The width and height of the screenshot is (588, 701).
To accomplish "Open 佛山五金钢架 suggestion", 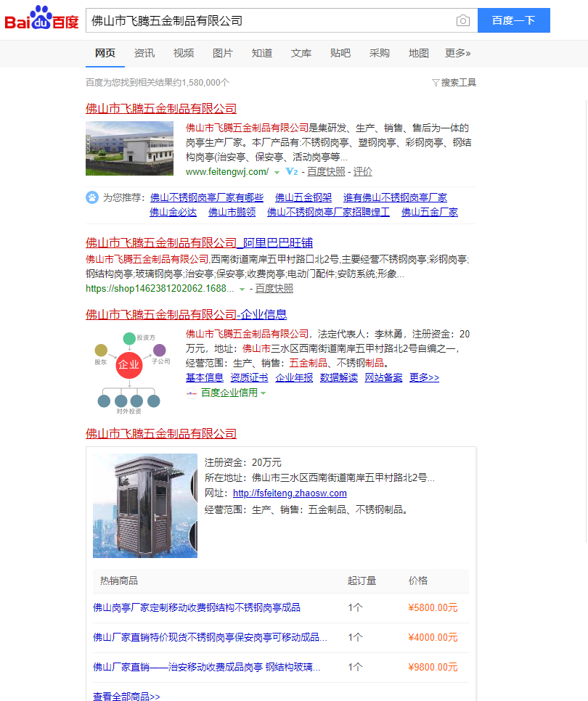I will [303, 197].
